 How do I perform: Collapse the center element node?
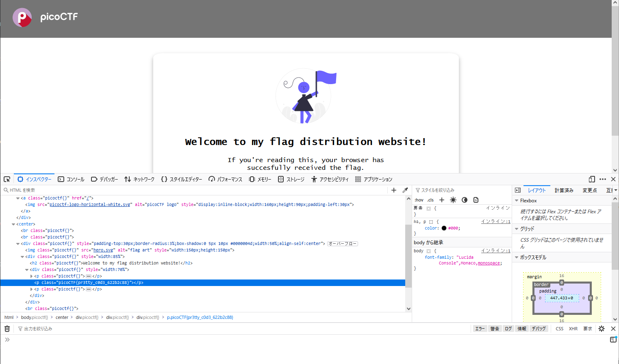click(13, 224)
